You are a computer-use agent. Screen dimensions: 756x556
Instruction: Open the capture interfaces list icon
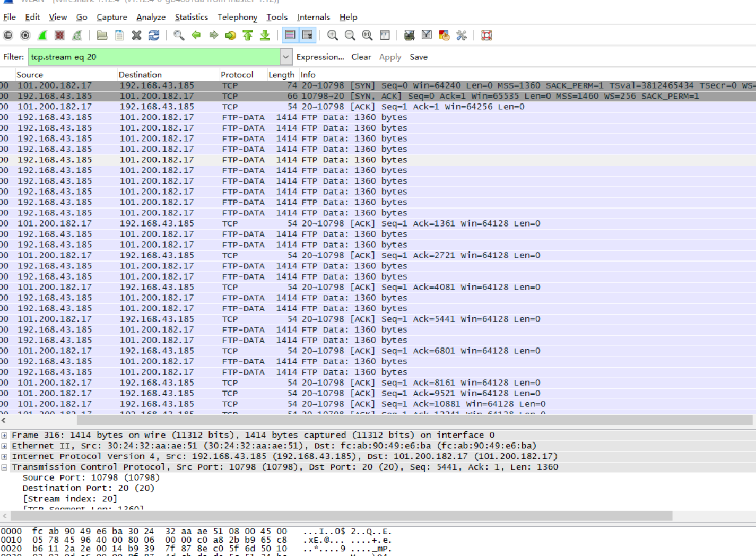point(8,35)
